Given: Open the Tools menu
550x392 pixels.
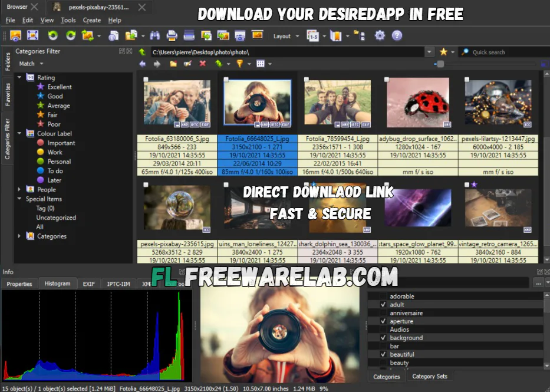Looking at the screenshot, I should 68,20.
